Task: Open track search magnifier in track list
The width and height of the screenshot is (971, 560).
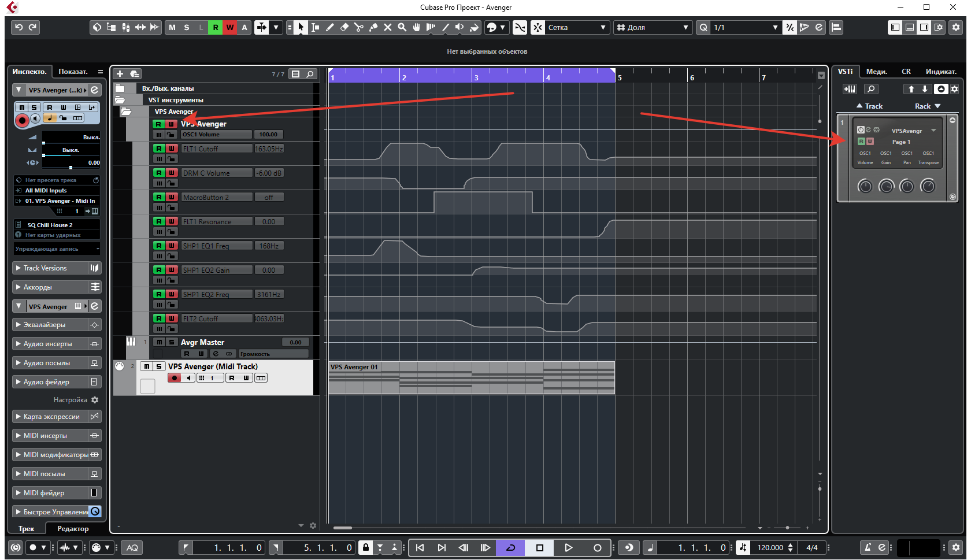Action: click(x=310, y=74)
